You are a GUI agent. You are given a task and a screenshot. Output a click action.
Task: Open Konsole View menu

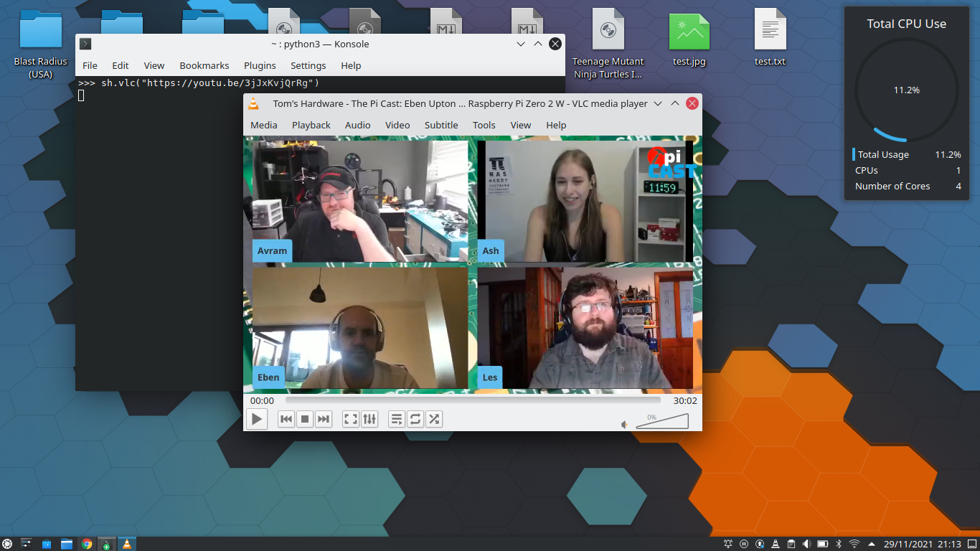tap(154, 65)
